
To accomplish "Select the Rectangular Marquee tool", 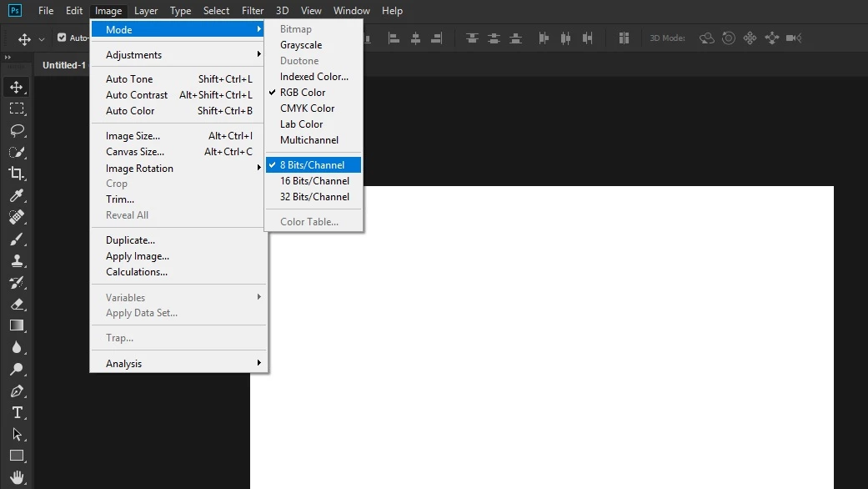I will coord(17,108).
